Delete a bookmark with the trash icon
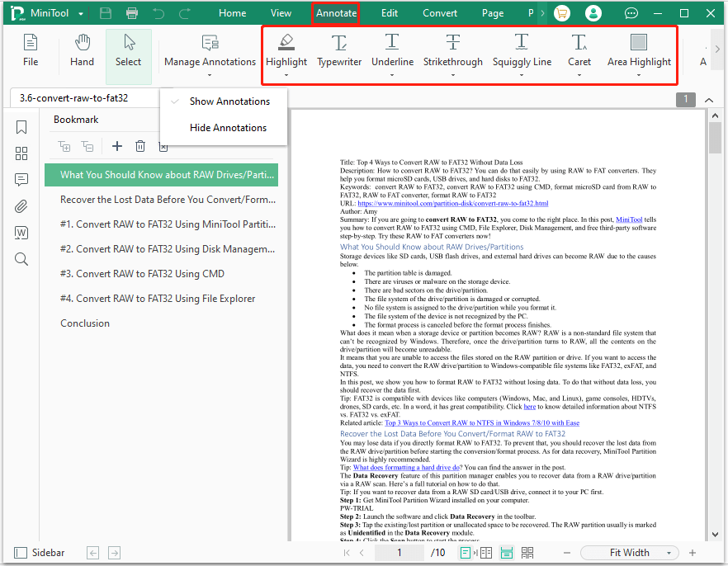The width and height of the screenshot is (728, 566). [140, 146]
